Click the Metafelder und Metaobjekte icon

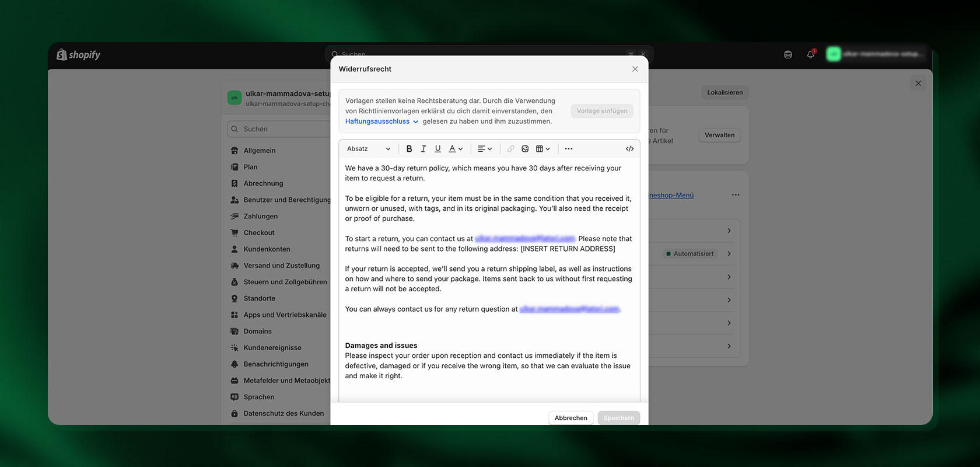click(x=235, y=381)
